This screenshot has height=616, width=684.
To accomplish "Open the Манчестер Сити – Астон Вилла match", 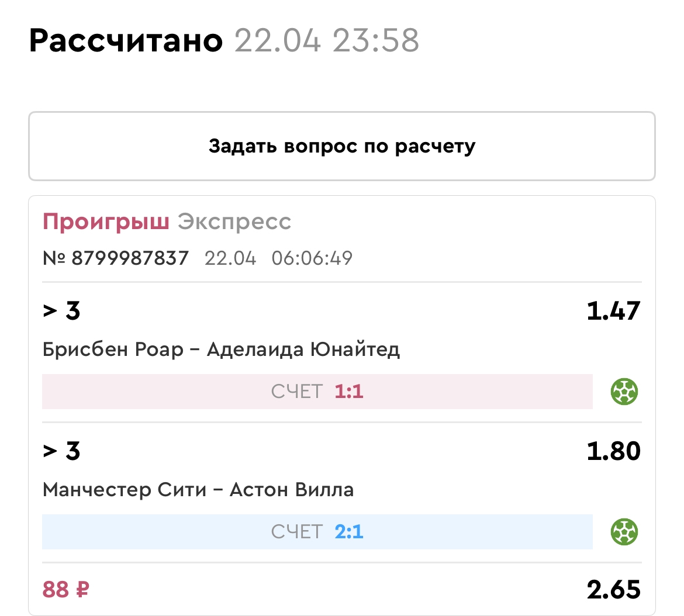I will (x=198, y=490).
